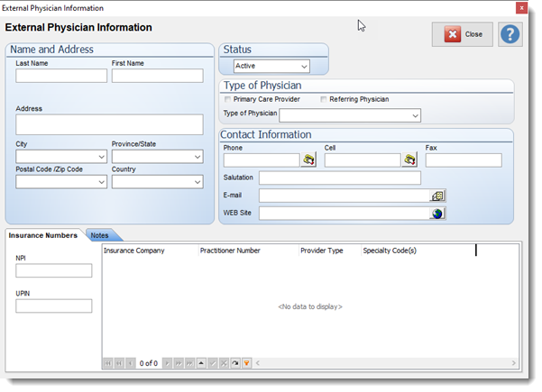This screenshot has height=392, width=542.
Task: Click the refresh curved arrow button
Action: point(235,363)
